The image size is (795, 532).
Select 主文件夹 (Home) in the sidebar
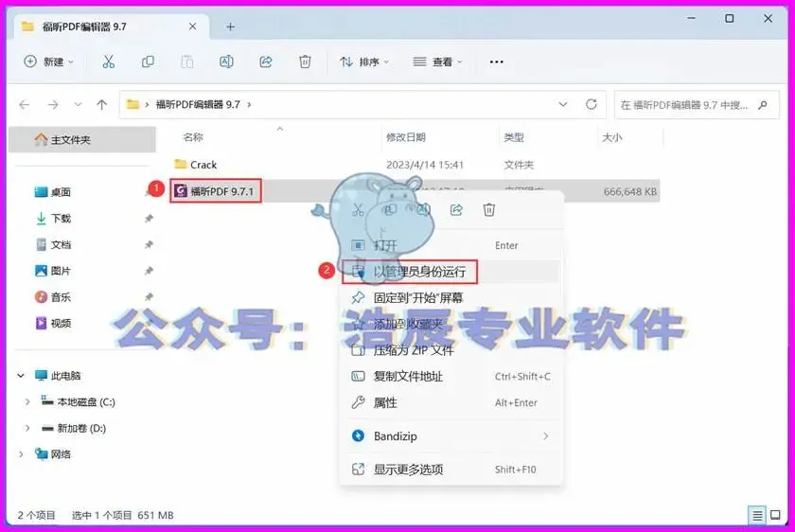[x=82, y=139]
